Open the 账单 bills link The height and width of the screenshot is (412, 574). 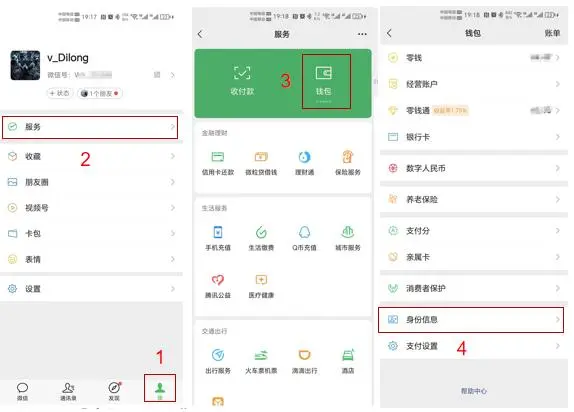(x=552, y=33)
